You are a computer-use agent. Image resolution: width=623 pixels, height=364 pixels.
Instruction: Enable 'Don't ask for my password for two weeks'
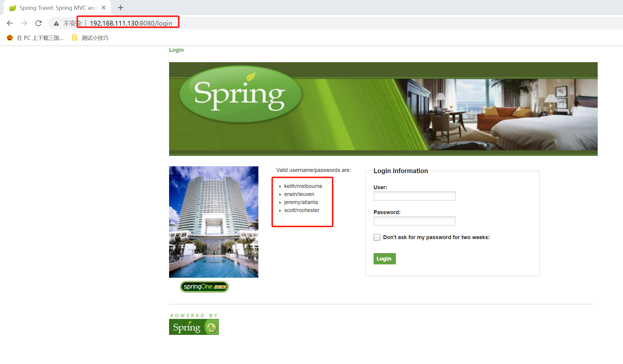click(377, 237)
